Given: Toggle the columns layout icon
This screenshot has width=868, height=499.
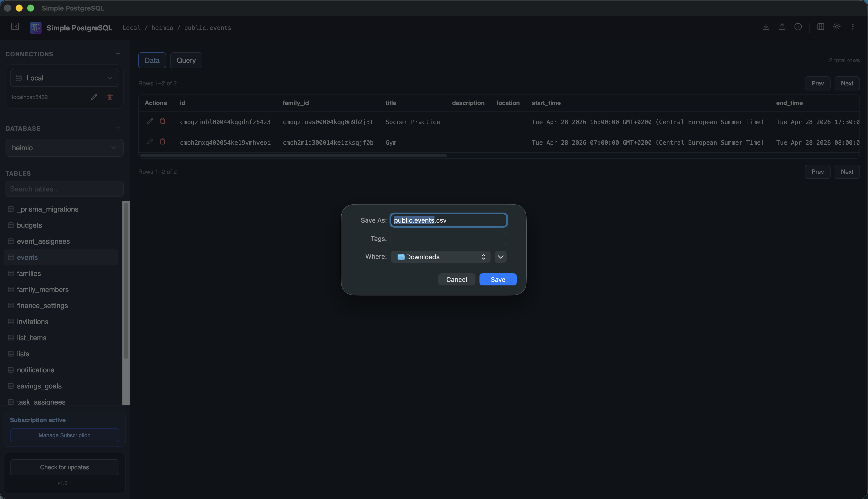Looking at the screenshot, I should (821, 27).
